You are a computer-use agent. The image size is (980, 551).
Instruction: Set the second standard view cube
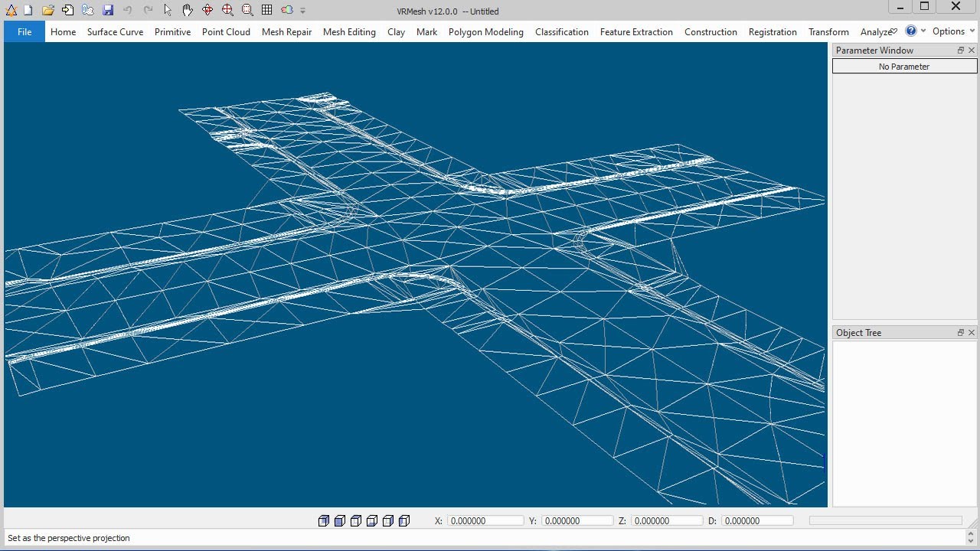339,521
